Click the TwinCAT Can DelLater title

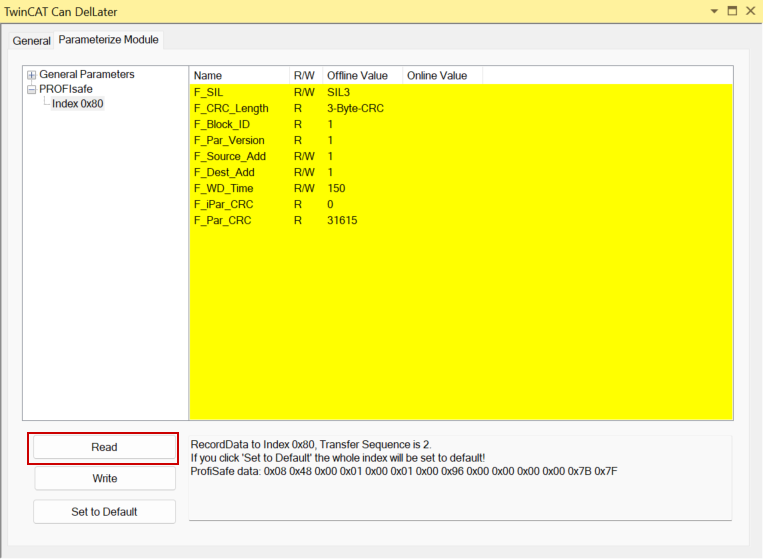tap(61, 12)
